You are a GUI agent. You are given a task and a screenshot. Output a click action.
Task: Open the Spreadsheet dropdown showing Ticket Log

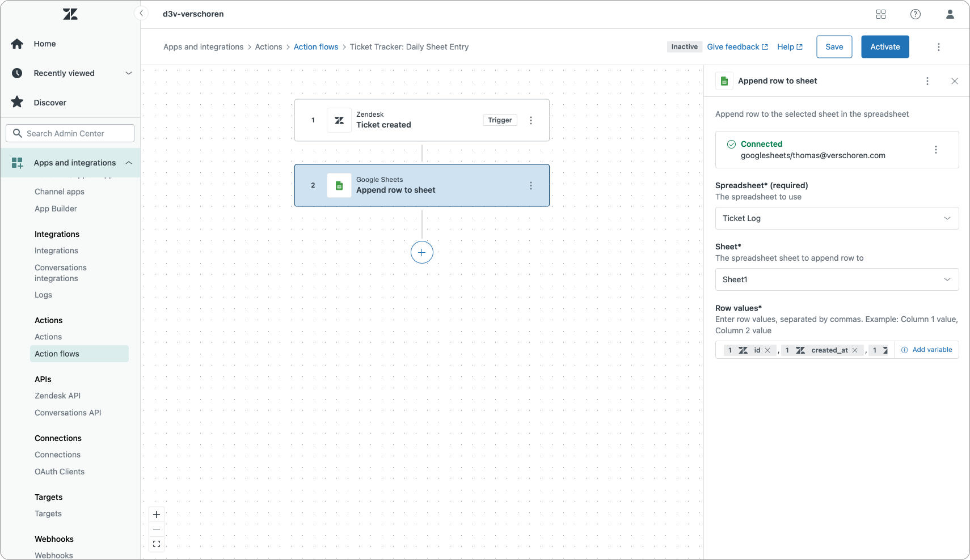[837, 218]
